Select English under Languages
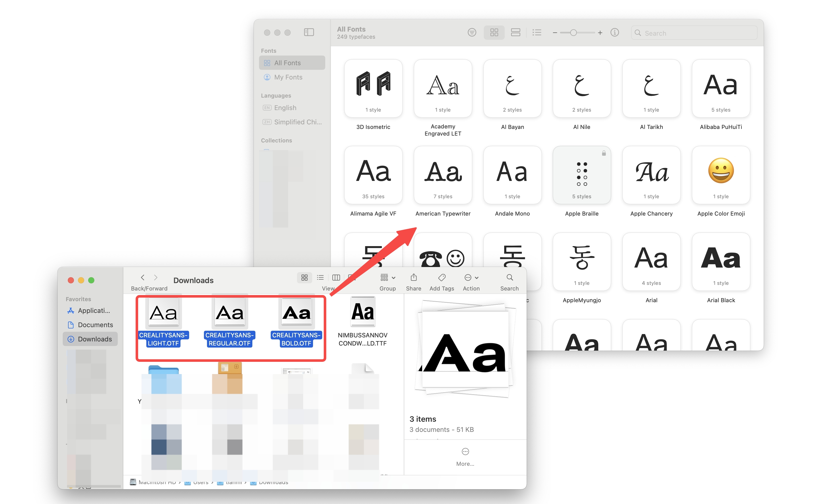This screenshot has width=832, height=504. point(285,108)
